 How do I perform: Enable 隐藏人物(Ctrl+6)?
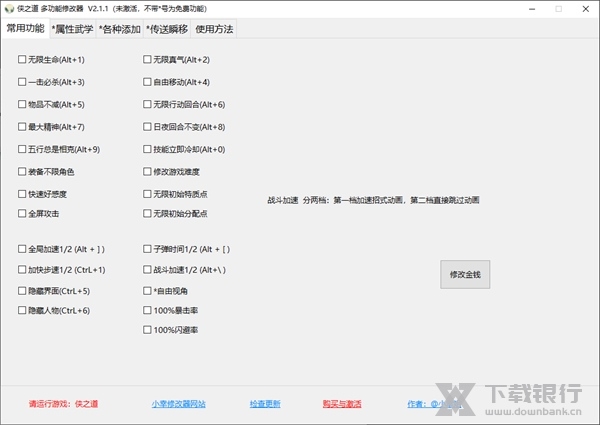[x=54, y=310]
